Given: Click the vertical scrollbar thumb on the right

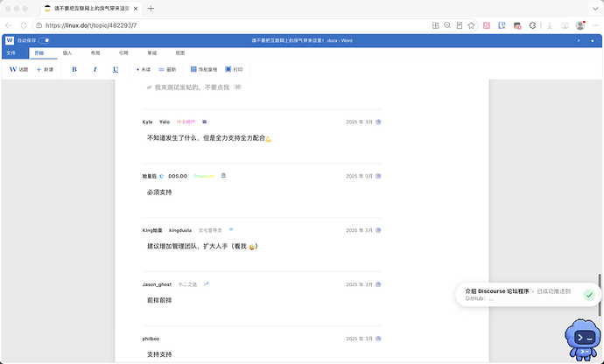Looking at the screenshot, I should click(x=600, y=295).
